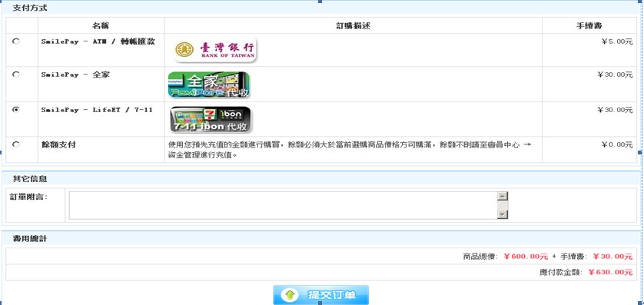The image size is (644, 305).
Task: Click the SmilePay - ATM / 轉帳匯款 label
Action: (x=98, y=41)
